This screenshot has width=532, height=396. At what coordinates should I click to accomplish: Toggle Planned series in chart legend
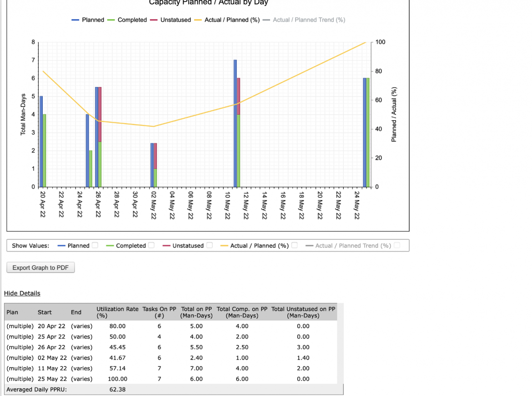88,20
